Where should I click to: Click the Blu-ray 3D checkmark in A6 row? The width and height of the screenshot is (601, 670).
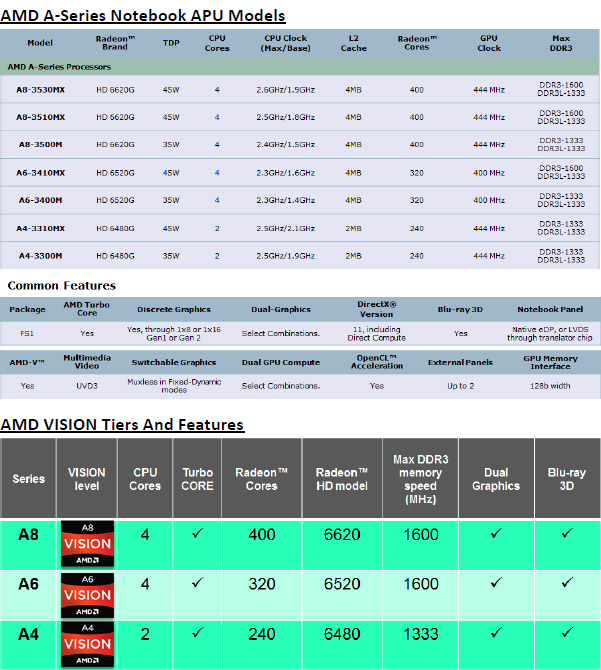click(x=567, y=582)
